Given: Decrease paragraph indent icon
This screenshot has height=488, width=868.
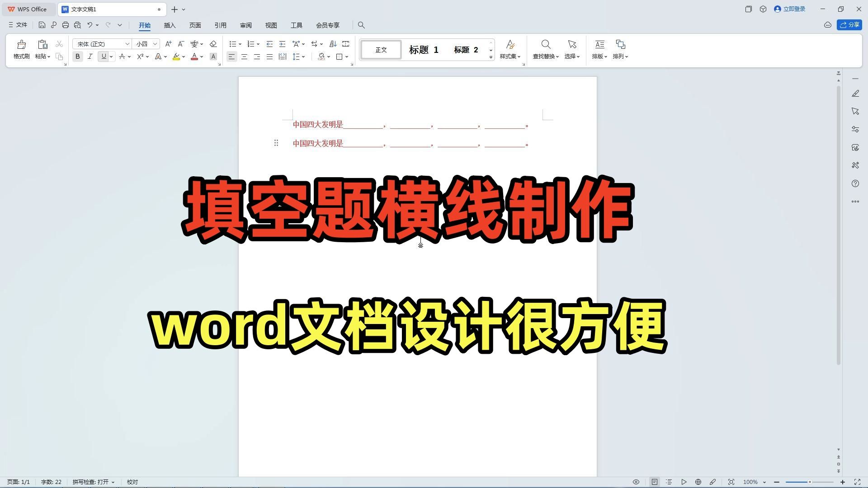Looking at the screenshot, I should (x=269, y=44).
